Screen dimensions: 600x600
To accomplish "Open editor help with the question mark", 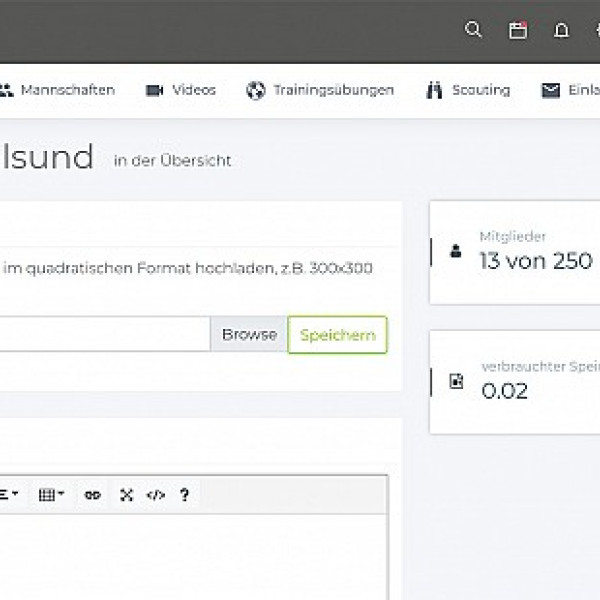I will pyautogui.click(x=184, y=494).
